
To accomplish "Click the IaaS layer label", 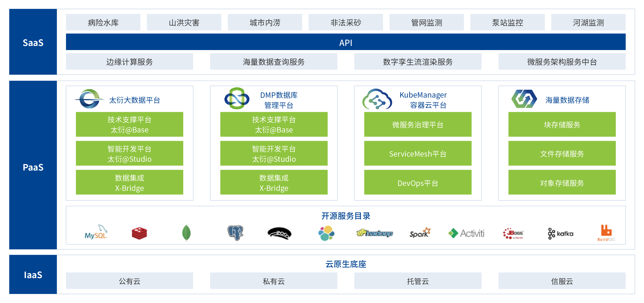I will 33,275.
